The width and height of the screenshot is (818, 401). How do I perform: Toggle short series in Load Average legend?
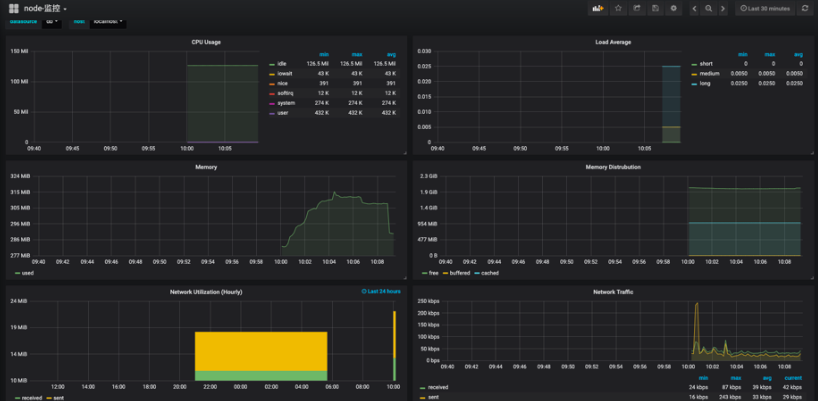(706, 64)
